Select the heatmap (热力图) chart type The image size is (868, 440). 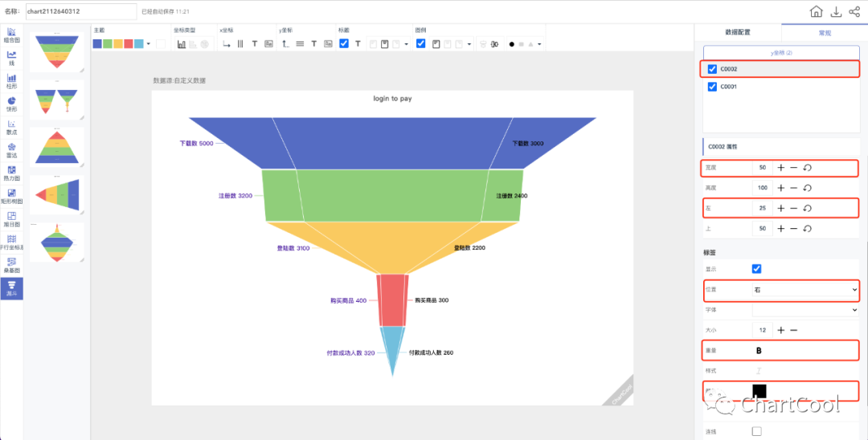point(12,173)
